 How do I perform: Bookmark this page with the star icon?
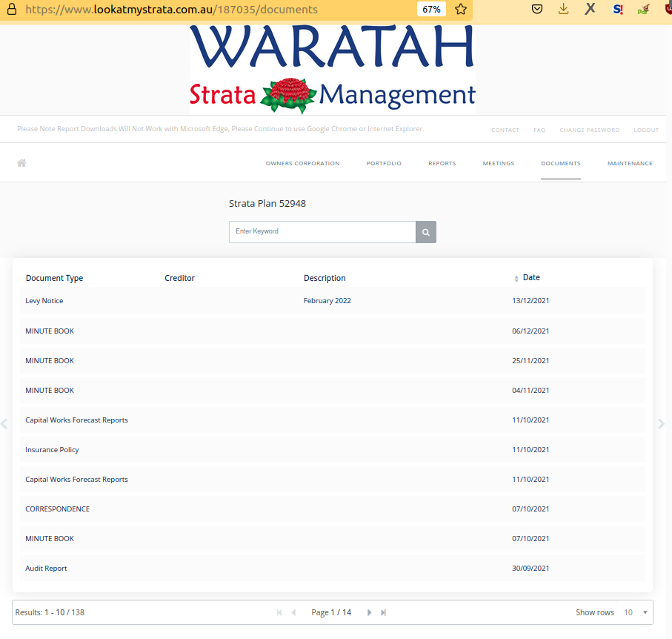coord(461,10)
